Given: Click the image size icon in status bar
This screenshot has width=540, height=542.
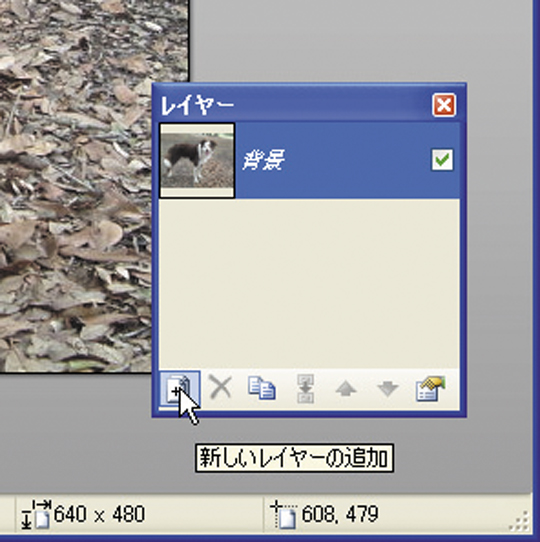Looking at the screenshot, I should 36,514.
